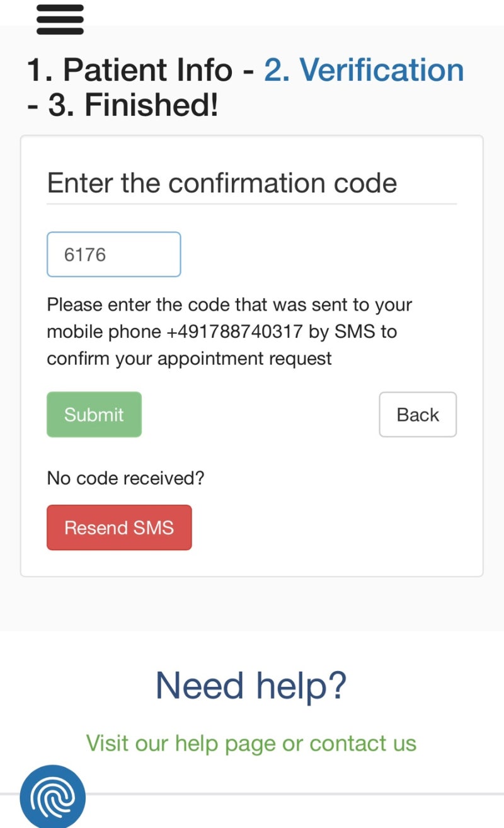504x828 pixels.
Task: Focus the confirmation code input field
Action: pyautogui.click(x=114, y=255)
